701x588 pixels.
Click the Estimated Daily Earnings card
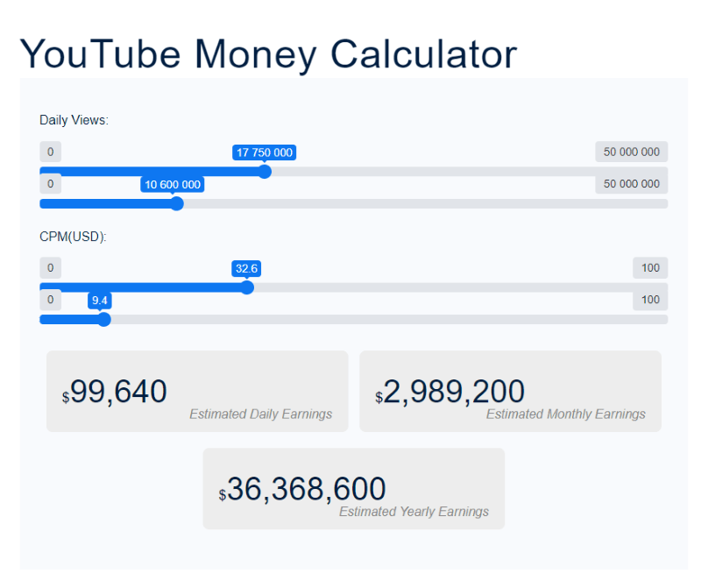tap(196, 391)
